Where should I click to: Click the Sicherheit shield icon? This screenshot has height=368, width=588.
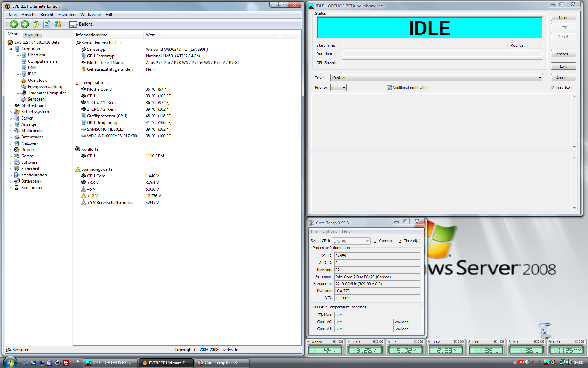click(16, 169)
